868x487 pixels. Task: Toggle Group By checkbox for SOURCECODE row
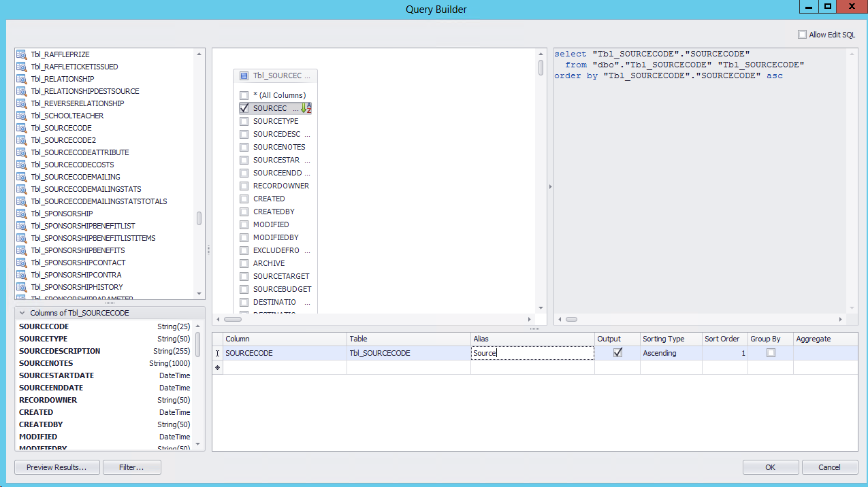[771, 353]
